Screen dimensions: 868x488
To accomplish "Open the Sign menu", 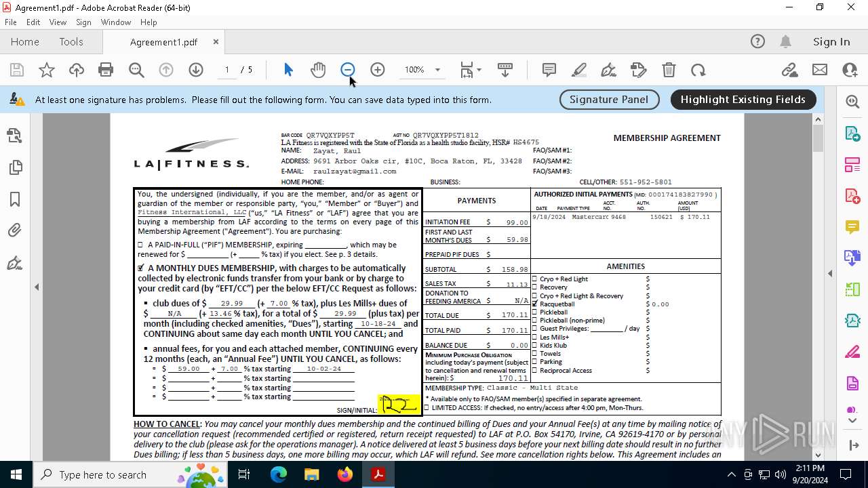I will pyautogui.click(x=83, y=22).
